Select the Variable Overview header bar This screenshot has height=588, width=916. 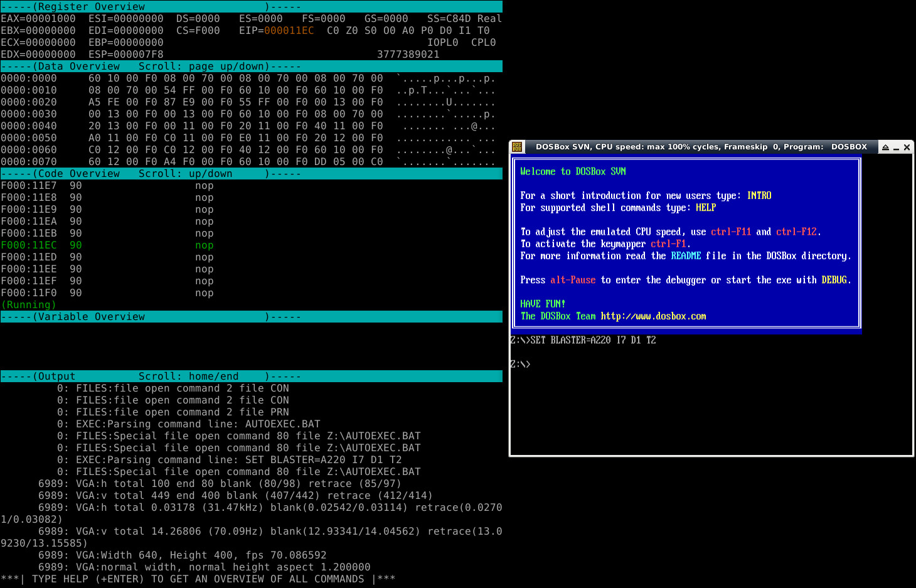click(251, 317)
